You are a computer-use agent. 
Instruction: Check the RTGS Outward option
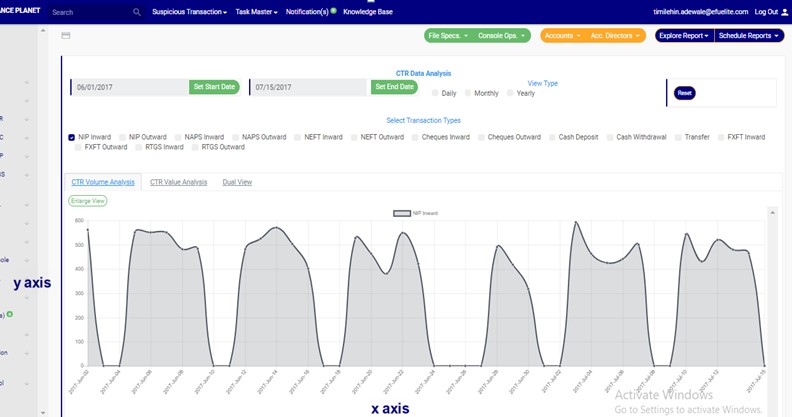[195, 147]
